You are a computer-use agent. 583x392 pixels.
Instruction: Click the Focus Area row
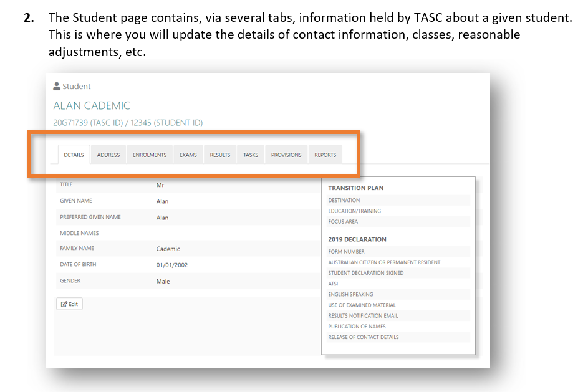coord(343,221)
